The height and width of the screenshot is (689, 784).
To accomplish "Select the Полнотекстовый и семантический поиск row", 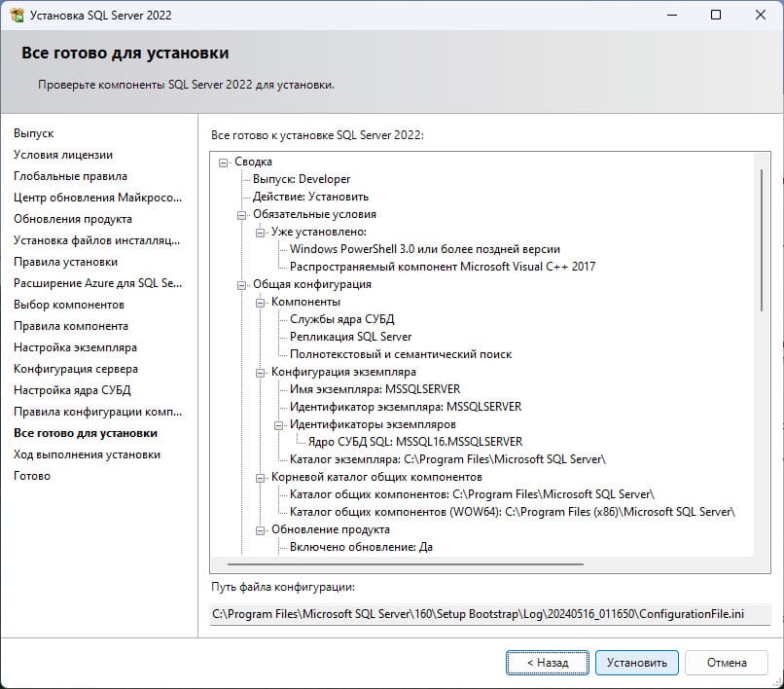I will (x=401, y=355).
